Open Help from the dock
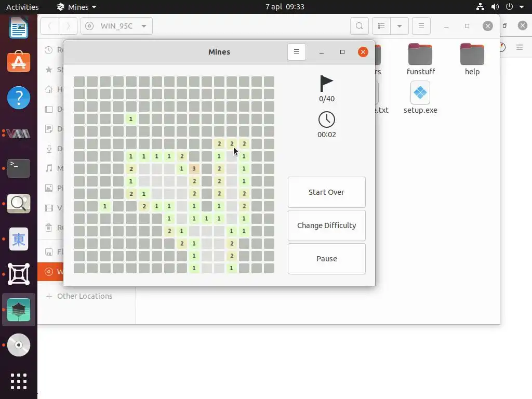This screenshot has height=399, width=532. 19,98
